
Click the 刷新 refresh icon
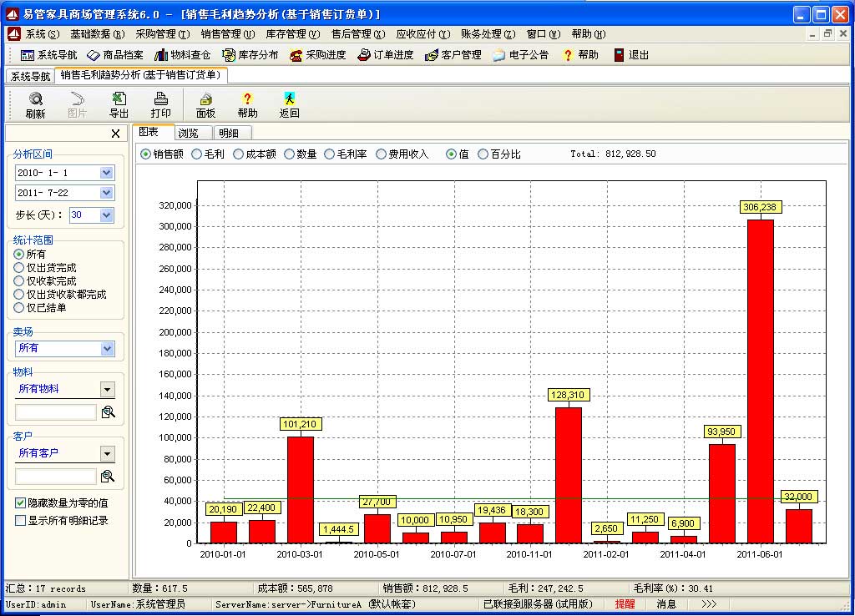point(35,99)
